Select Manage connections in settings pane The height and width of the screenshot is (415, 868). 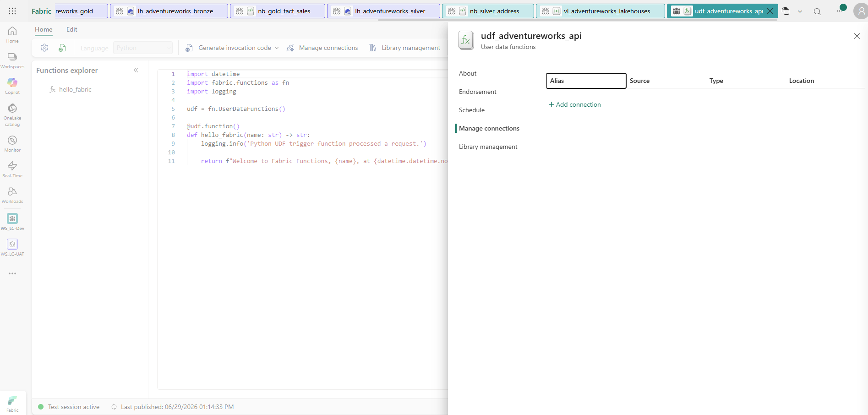pyautogui.click(x=489, y=128)
